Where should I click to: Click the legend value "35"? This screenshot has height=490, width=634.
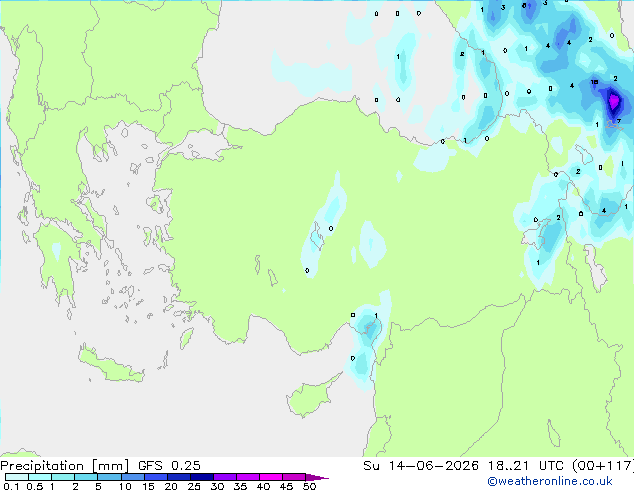240,486
